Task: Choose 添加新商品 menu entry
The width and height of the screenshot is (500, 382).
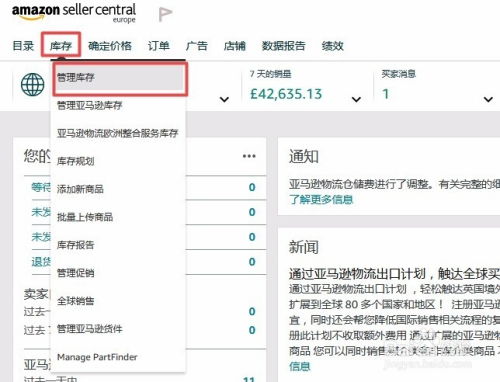Action: pos(80,189)
